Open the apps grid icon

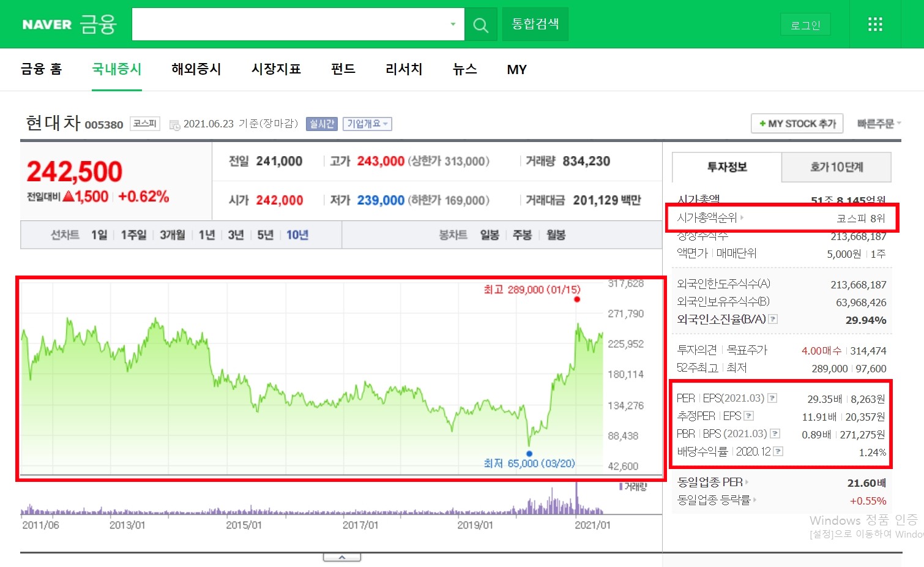[x=875, y=24]
